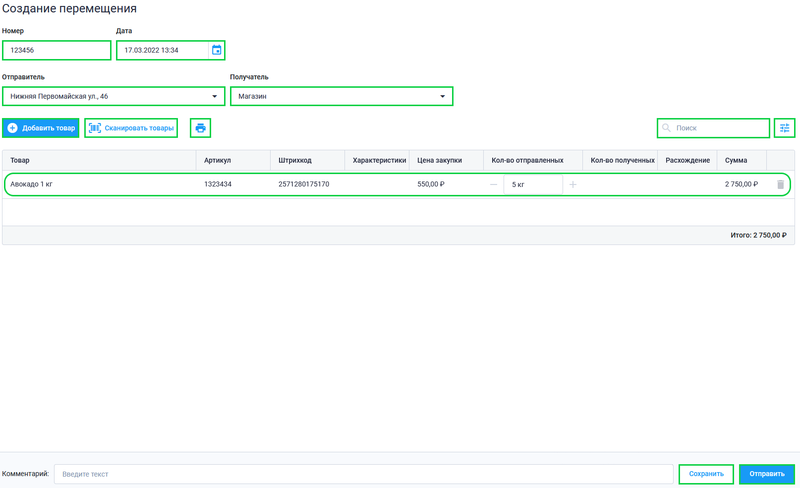The image size is (800, 488).
Task: Increase sent quantity with plus button
Action: [573, 185]
